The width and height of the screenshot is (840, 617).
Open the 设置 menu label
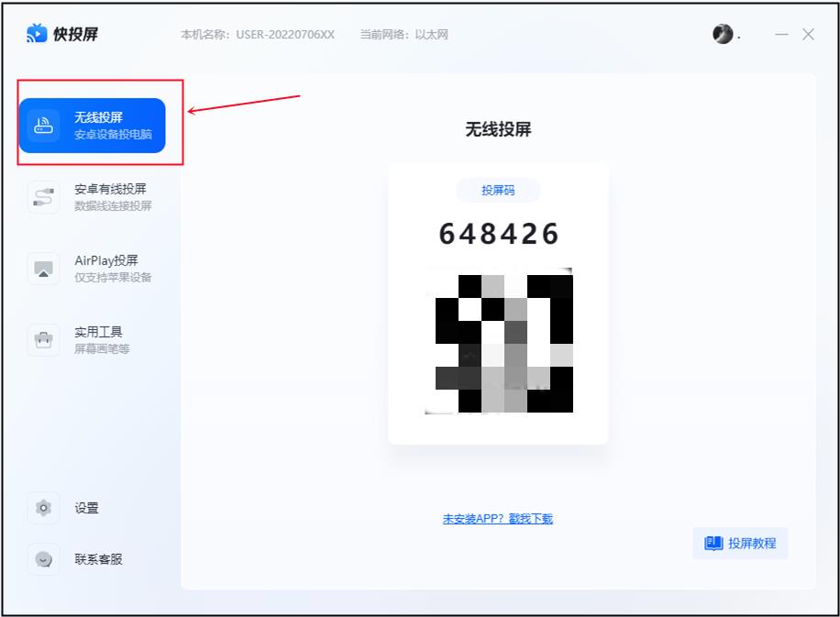(x=86, y=508)
